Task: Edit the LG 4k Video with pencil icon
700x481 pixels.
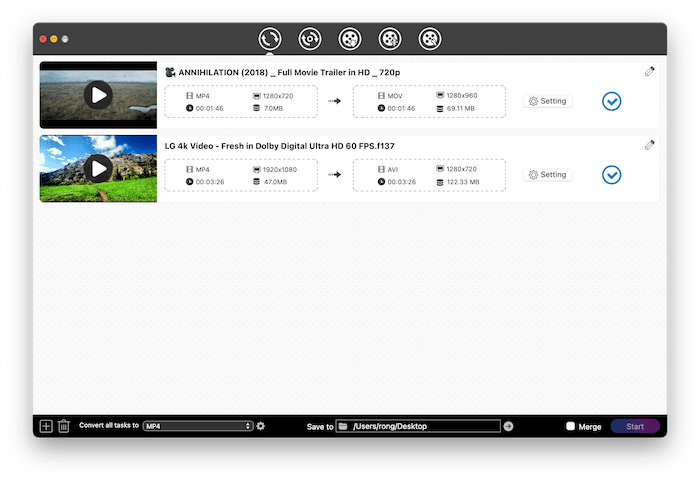Action: (x=650, y=145)
